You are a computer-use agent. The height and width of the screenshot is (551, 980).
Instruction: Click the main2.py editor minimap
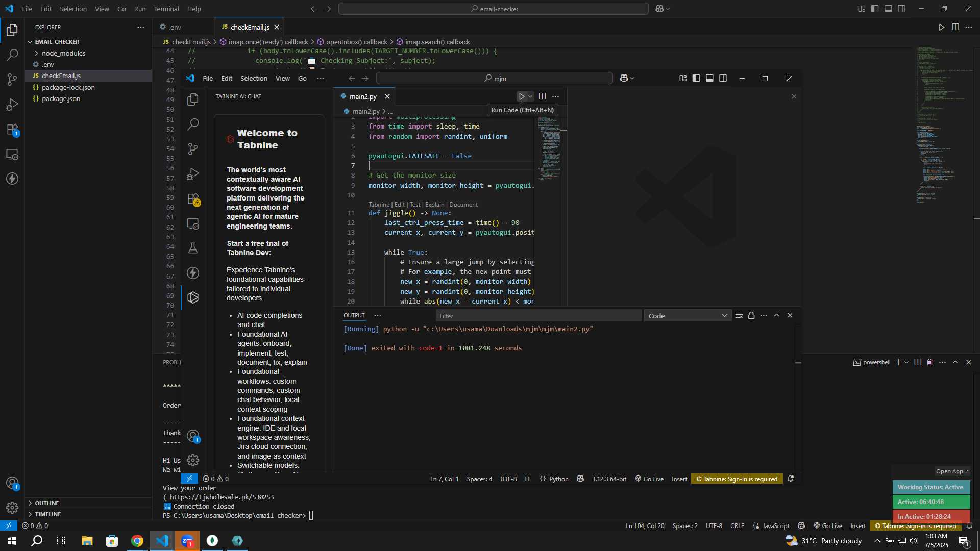coord(549,148)
